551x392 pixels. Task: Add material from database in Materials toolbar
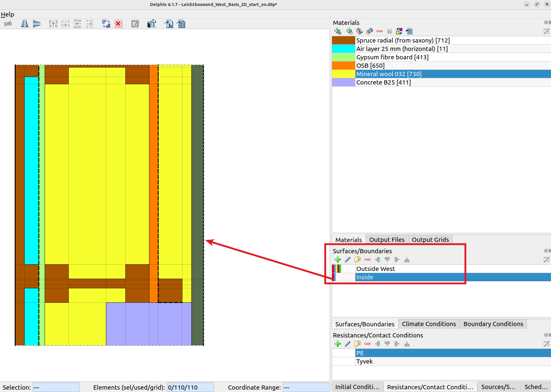pyautogui.click(x=338, y=31)
